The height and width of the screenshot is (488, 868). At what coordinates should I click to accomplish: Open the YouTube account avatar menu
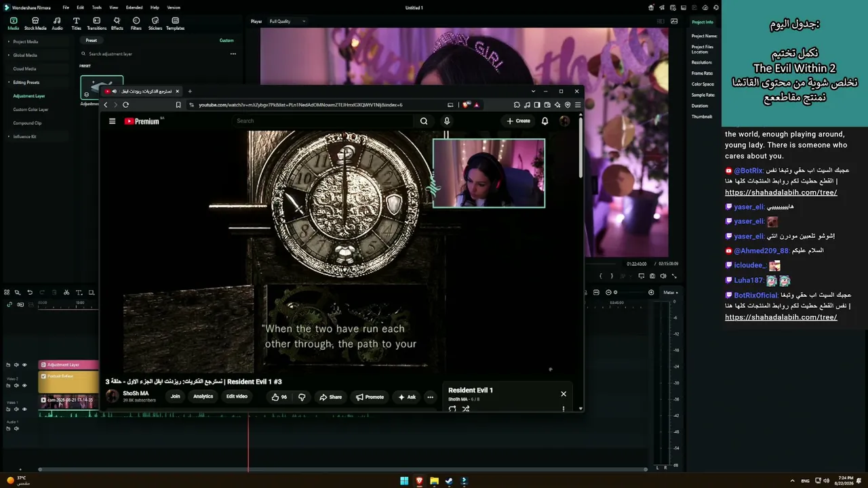(564, 121)
